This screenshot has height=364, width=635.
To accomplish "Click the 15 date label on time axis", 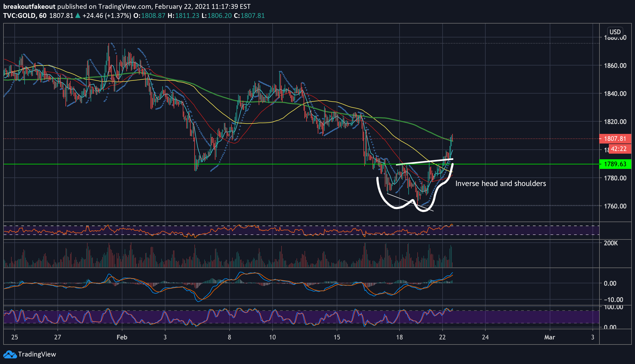I will (x=337, y=337).
